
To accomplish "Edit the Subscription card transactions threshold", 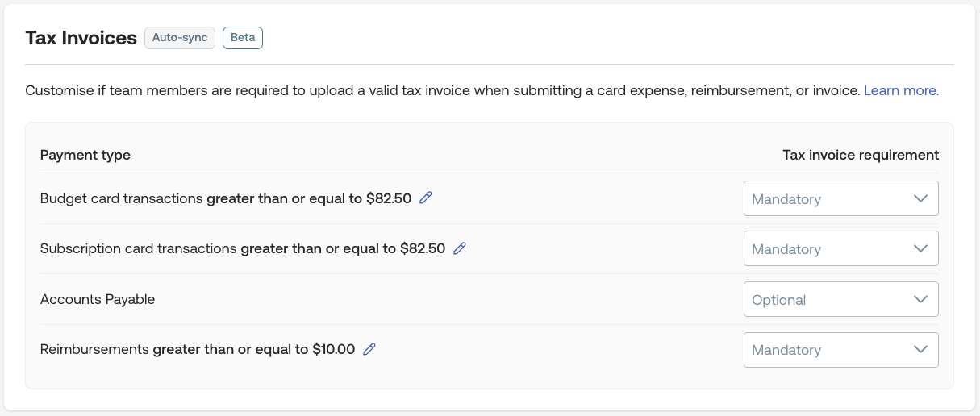I will pos(460,248).
